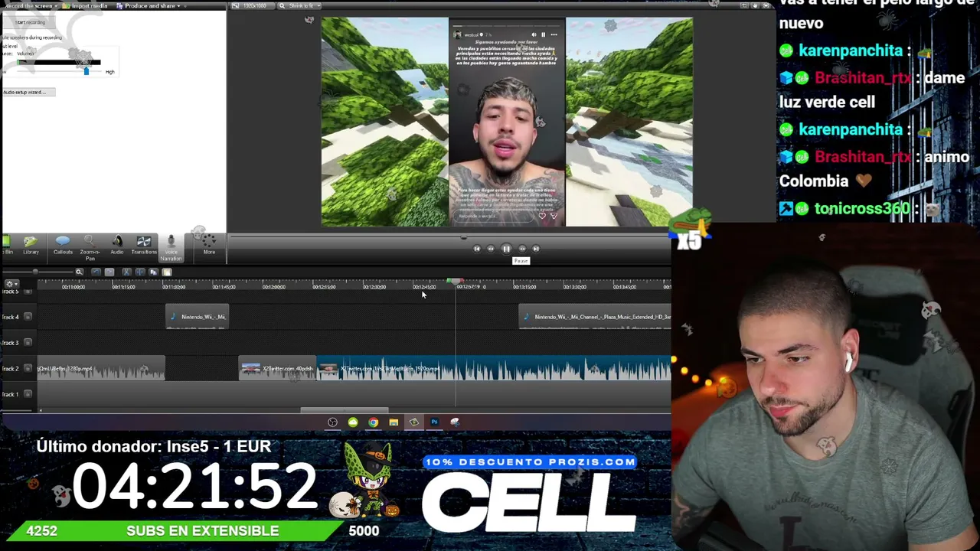Viewport: 980px width, 551px height.
Task: Select the 1280p.mp4 clip on Track 2
Action: tap(101, 369)
